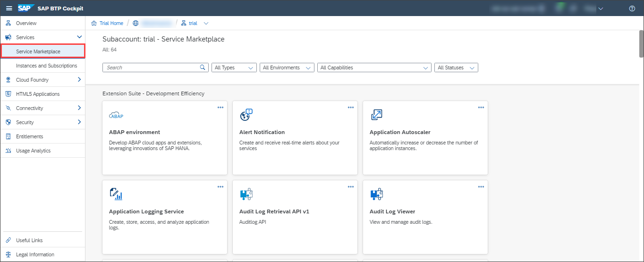Click the vertical page scrollbar
The image size is (644, 262).
tap(641, 43)
